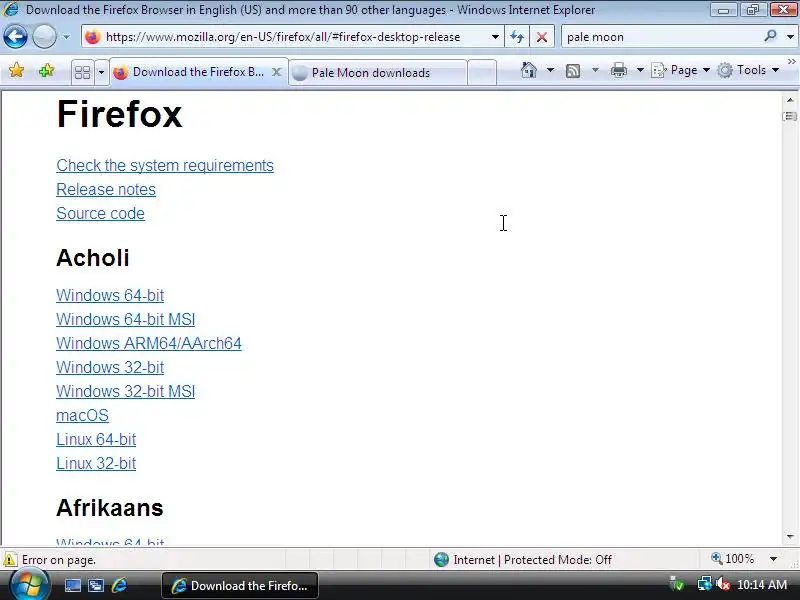Click Windows ARM64/AArch64 link
This screenshot has width=800, height=600.
[x=149, y=343]
